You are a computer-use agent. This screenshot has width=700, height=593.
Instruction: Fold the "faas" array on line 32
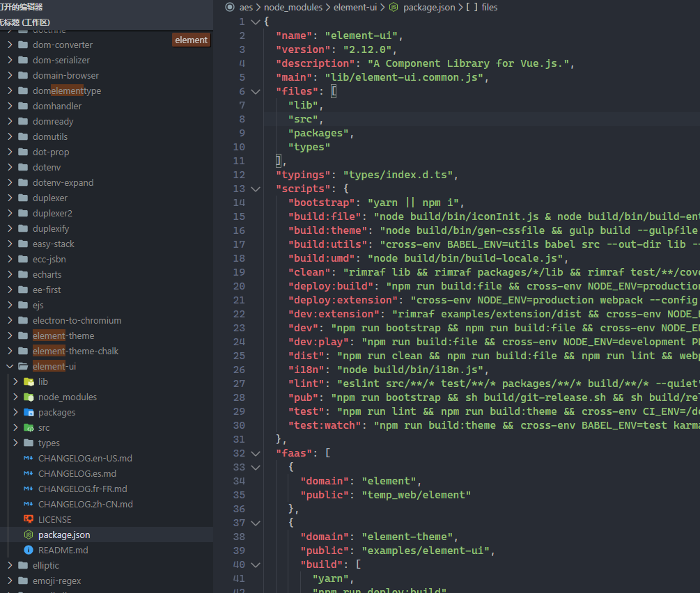coord(256,453)
